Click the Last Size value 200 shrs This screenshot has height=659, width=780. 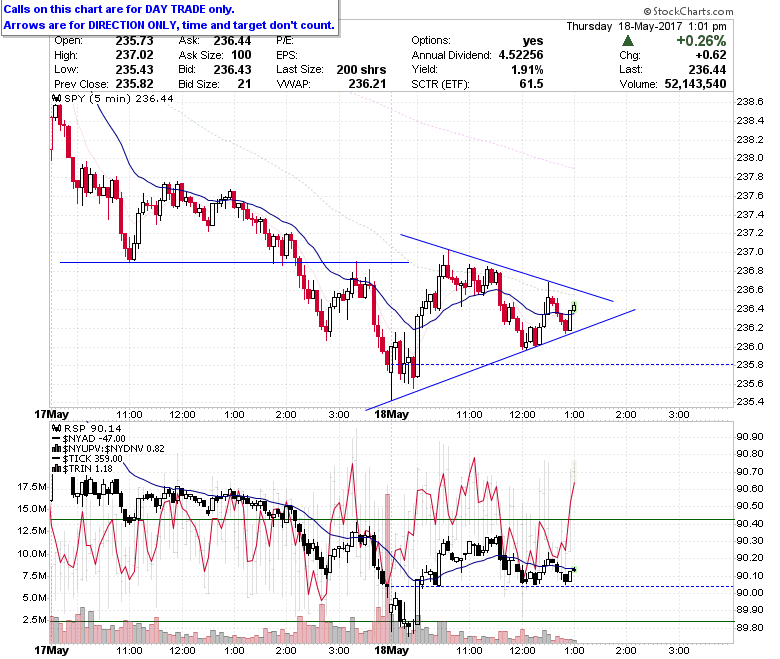pyautogui.click(x=361, y=69)
